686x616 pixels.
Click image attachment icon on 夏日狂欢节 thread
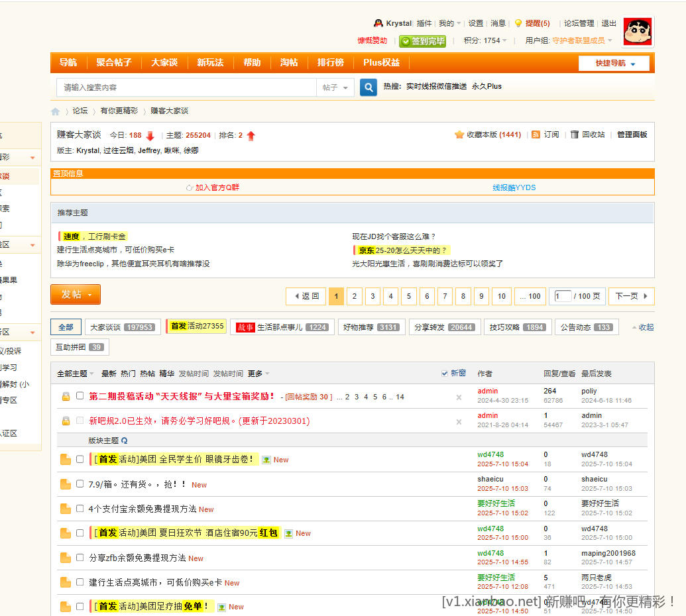[288, 533]
